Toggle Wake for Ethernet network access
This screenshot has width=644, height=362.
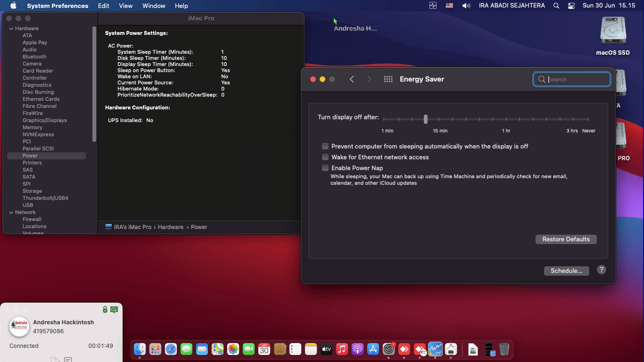(325, 157)
